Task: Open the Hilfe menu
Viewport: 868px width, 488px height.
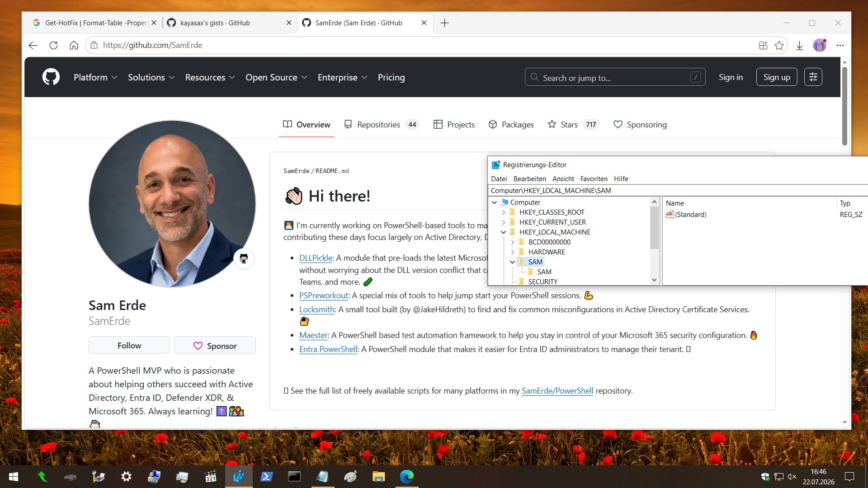Action: pyautogui.click(x=621, y=179)
